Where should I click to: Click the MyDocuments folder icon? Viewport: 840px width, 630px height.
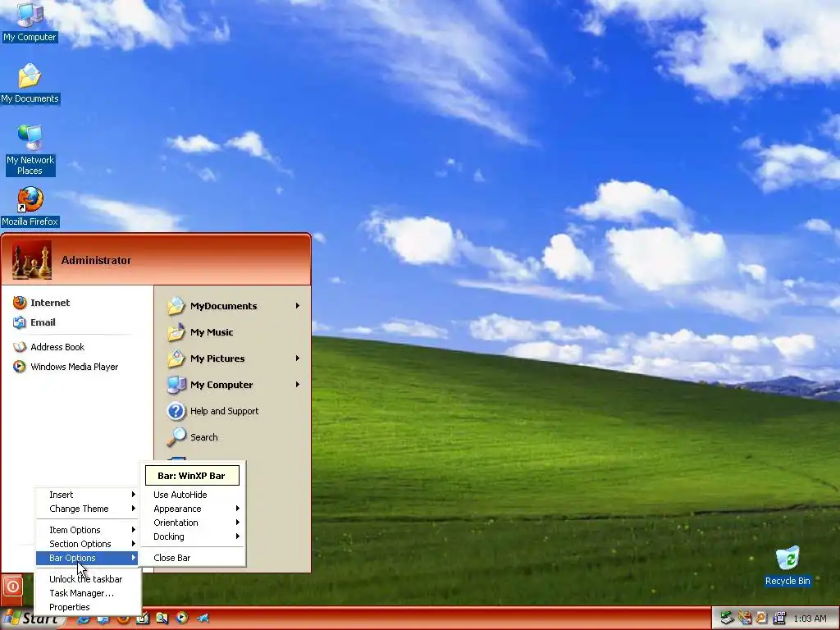click(x=176, y=305)
